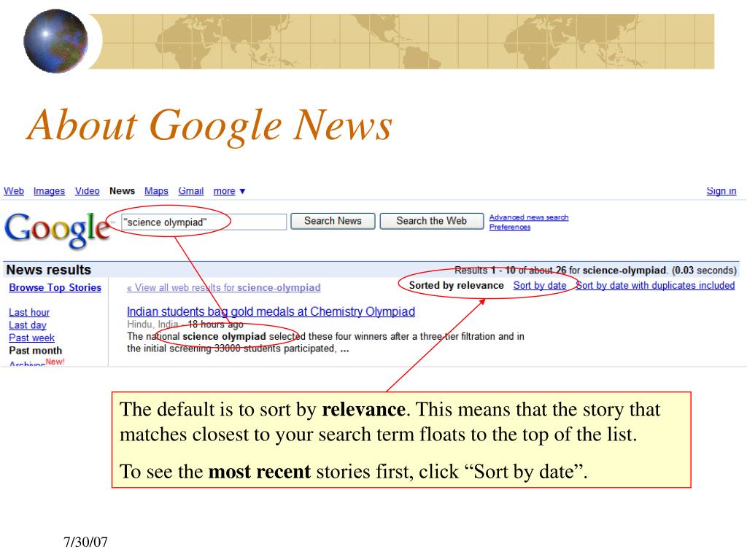Sort by date with duplicates included
Image resolution: width=747 pixels, height=560 pixels.
coord(655,285)
